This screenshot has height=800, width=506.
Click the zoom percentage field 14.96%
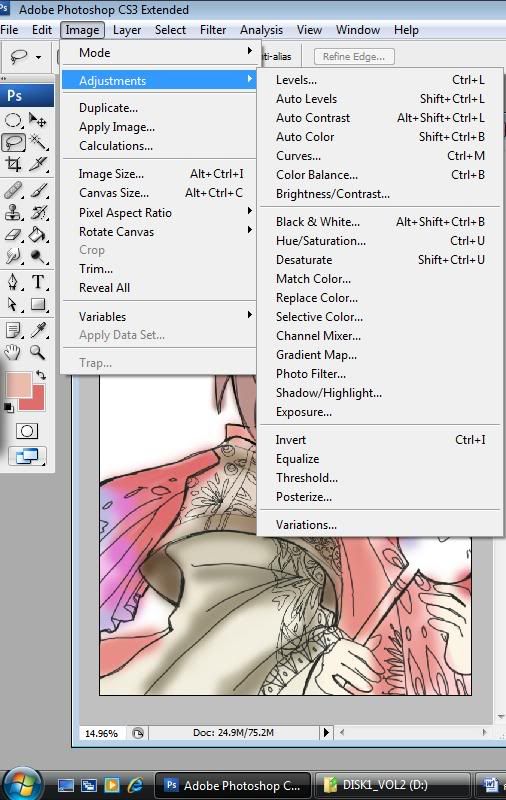pos(101,733)
